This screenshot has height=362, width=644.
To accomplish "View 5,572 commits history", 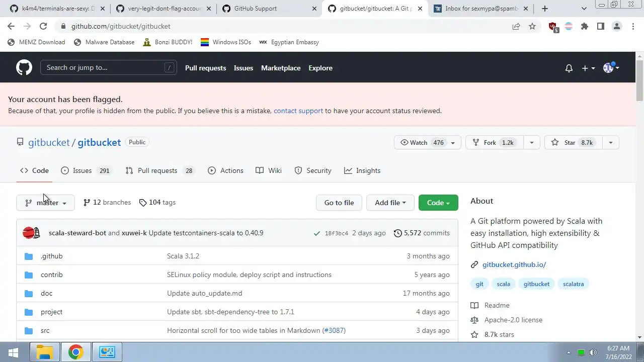I will [422, 233].
